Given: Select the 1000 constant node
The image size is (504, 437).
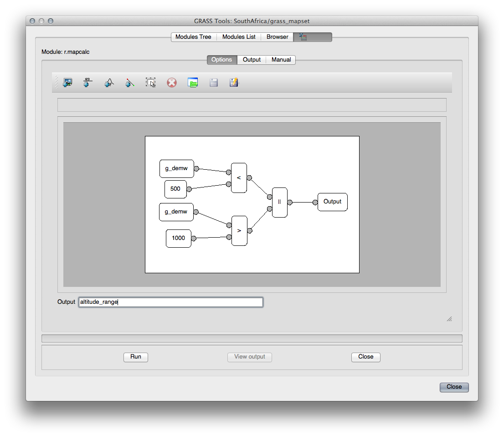Looking at the screenshot, I should point(178,238).
